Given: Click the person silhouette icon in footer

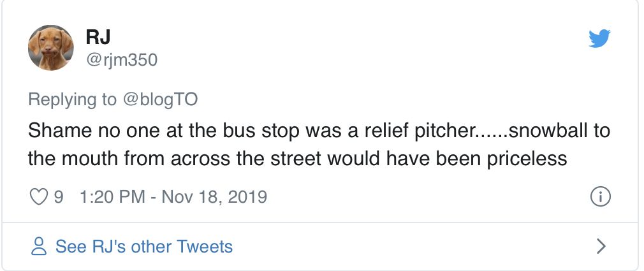Looking at the screenshot, I should coord(40,246).
